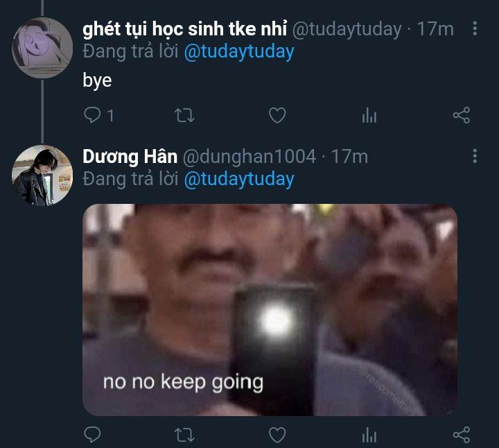This screenshot has width=499, height=448.
Task: Open the purple face avatar profile
Action: 42,48
